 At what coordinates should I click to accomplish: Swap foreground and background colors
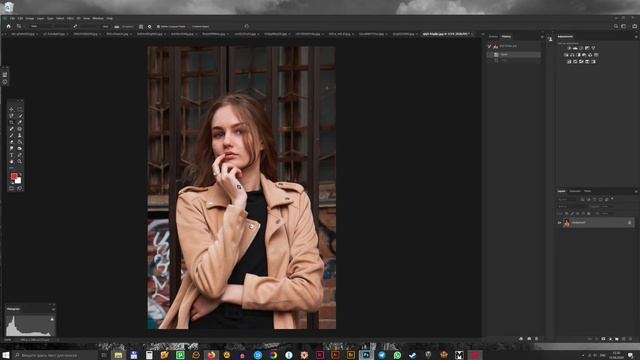(x=20, y=174)
